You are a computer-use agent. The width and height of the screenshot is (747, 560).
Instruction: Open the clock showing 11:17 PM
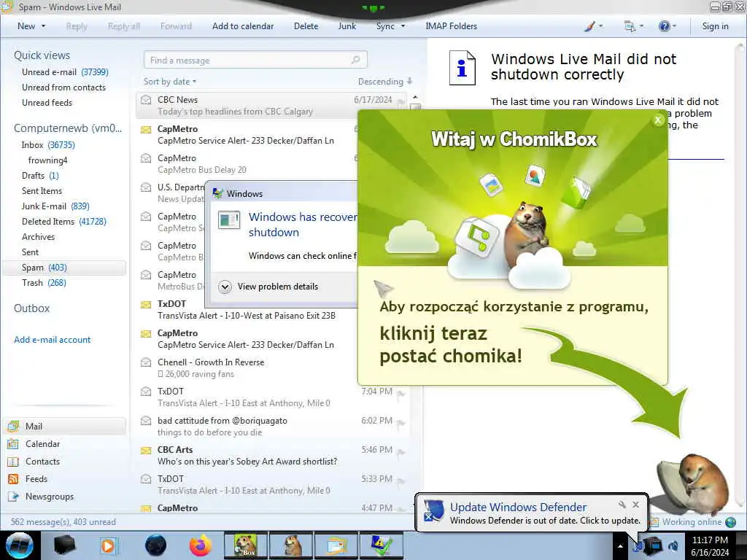click(x=710, y=546)
